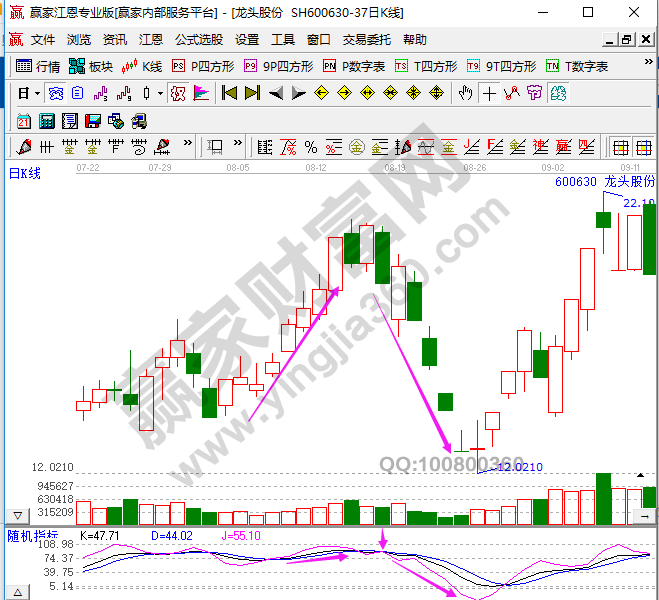659x600 pixels.
Task: Toggle the crosshair cursor button
Action: (x=489, y=94)
